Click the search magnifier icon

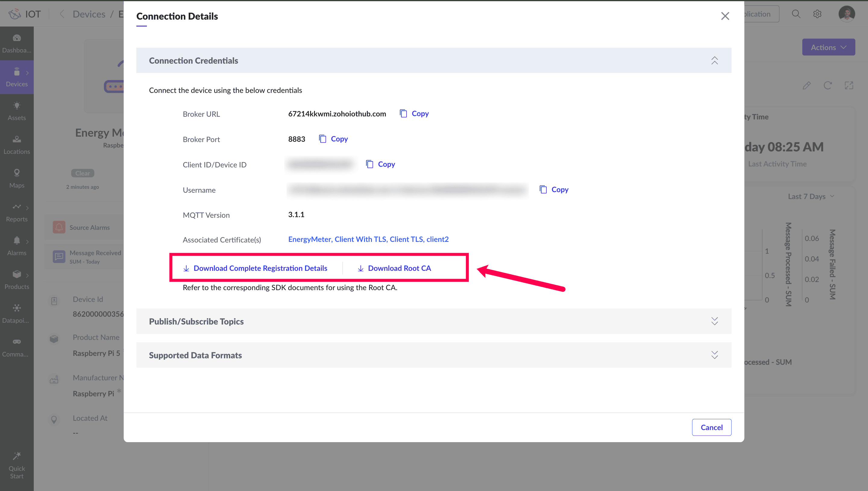tap(796, 14)
